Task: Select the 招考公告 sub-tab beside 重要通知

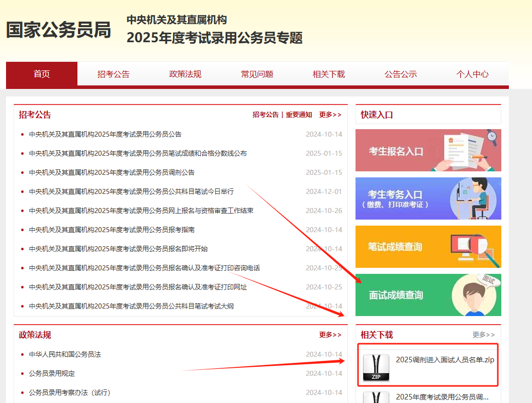Action: [265, 115]
